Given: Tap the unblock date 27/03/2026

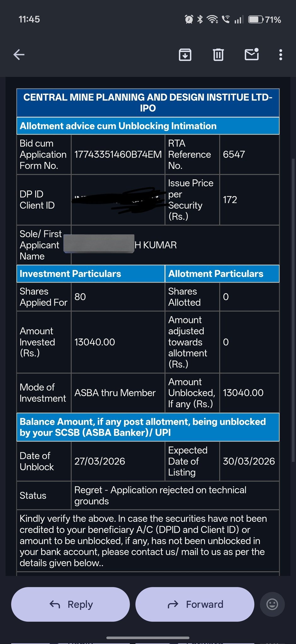Looking at the screenshot, I should tap(100, 461).
